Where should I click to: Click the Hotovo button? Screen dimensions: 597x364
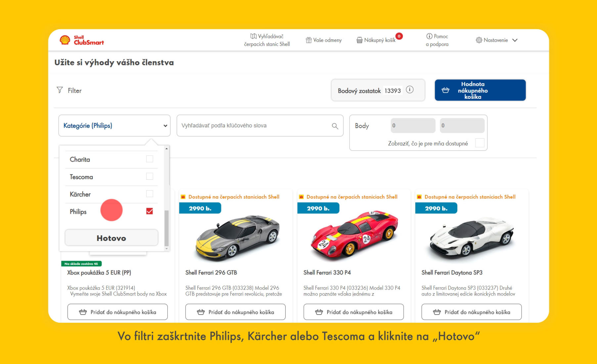(x=111, y=238)
